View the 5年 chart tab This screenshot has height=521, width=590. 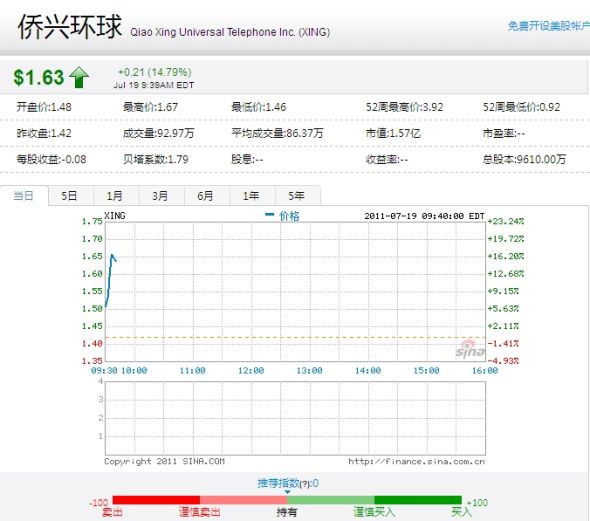pyautogui.click(x=297, y=196)
